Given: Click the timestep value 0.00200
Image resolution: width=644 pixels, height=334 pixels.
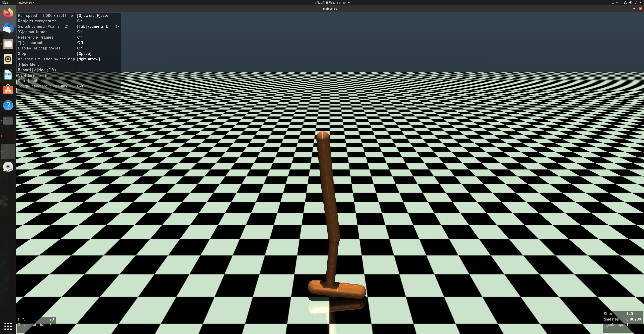Looking at the screenshot, I should (633, 319).
